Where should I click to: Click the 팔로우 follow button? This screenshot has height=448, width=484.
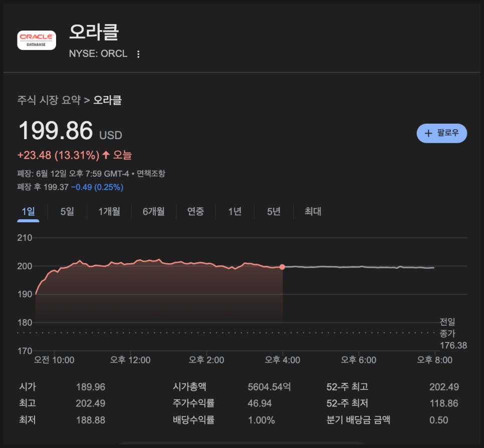pyautogui.click(x=441, y=133)
